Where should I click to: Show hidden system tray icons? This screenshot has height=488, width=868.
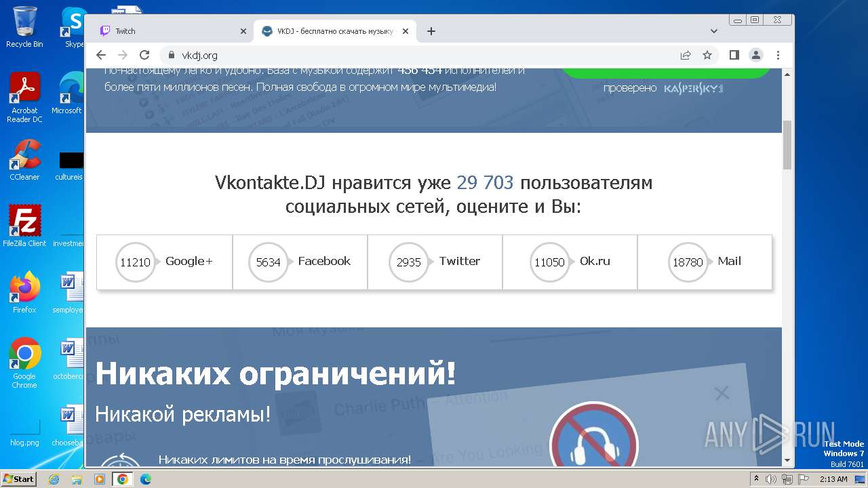point(756,479)
